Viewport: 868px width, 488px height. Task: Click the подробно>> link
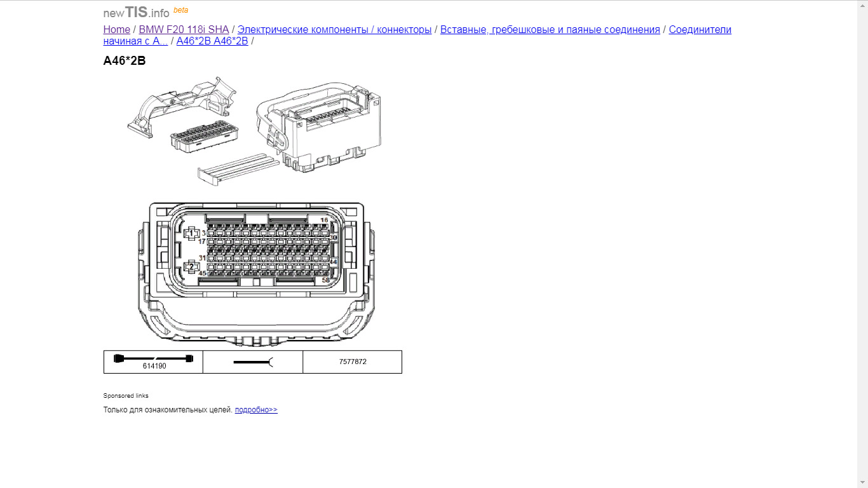(x=256, y=410)
